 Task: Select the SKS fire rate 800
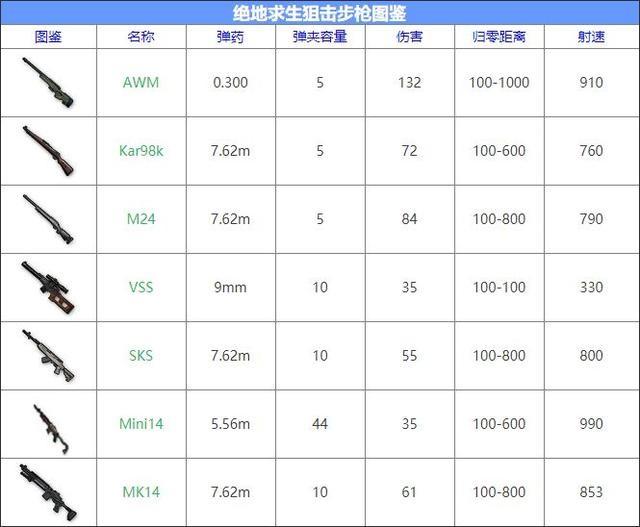point(591,355)
